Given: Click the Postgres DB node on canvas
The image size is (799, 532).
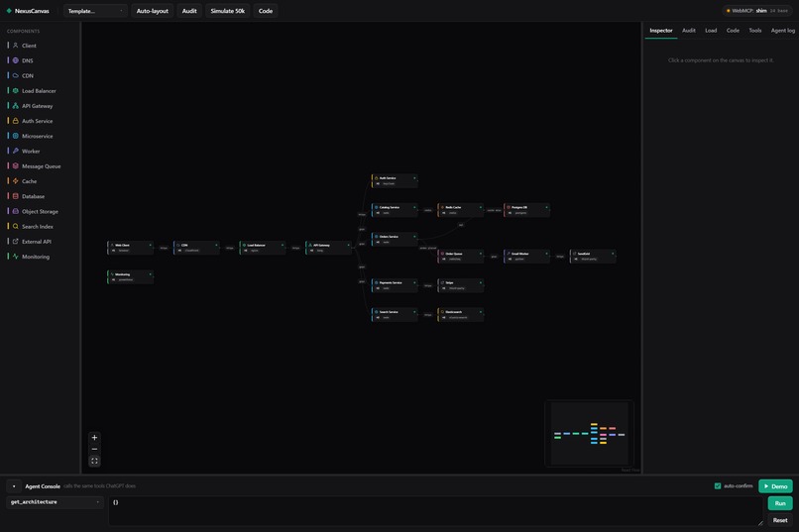Looking at the screenshot, I should tap(527, 210).
